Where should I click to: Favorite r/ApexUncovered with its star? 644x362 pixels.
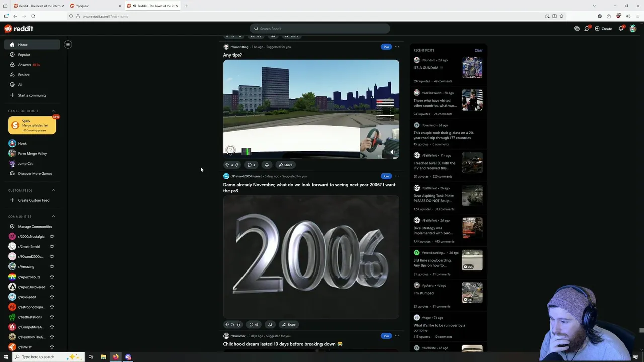click(x=52, y=287)
